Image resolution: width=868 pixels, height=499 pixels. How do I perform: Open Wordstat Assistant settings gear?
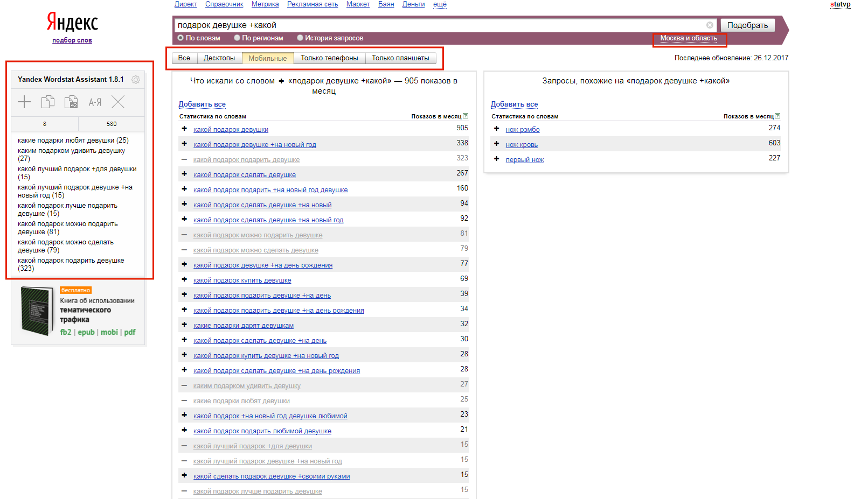click(x=136, y=80)
